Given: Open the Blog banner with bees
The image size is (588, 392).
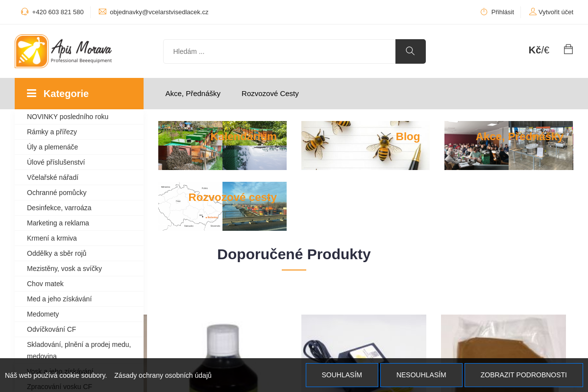Looking at the screenshot, I should (x=366, y=146).
